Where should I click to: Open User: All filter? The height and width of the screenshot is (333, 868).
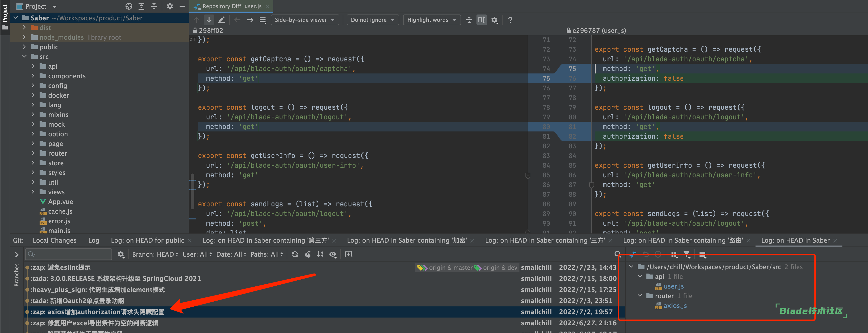pyautogui.click(x=197, y=254)
